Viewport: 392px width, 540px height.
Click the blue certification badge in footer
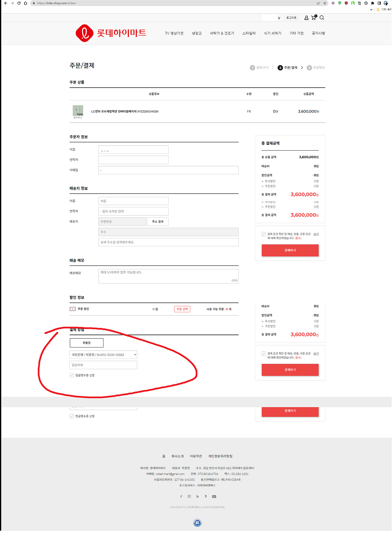[x=198, y=523]
